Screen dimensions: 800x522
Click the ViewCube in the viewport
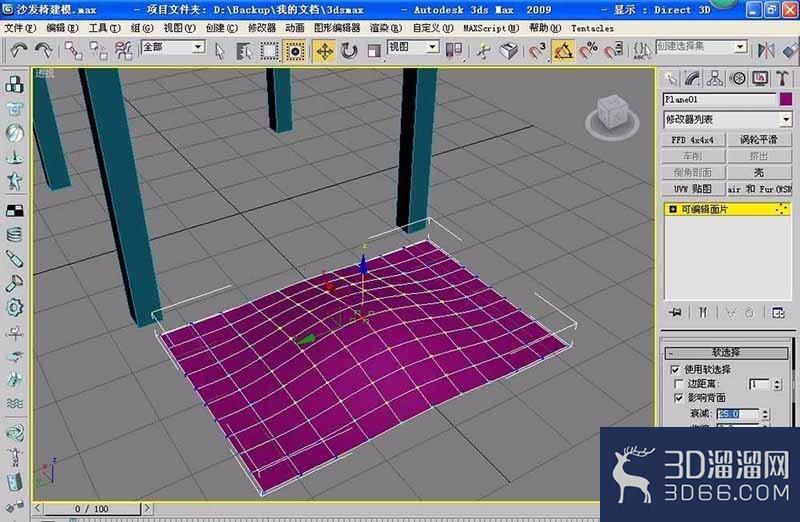click(x=612, y=115)
